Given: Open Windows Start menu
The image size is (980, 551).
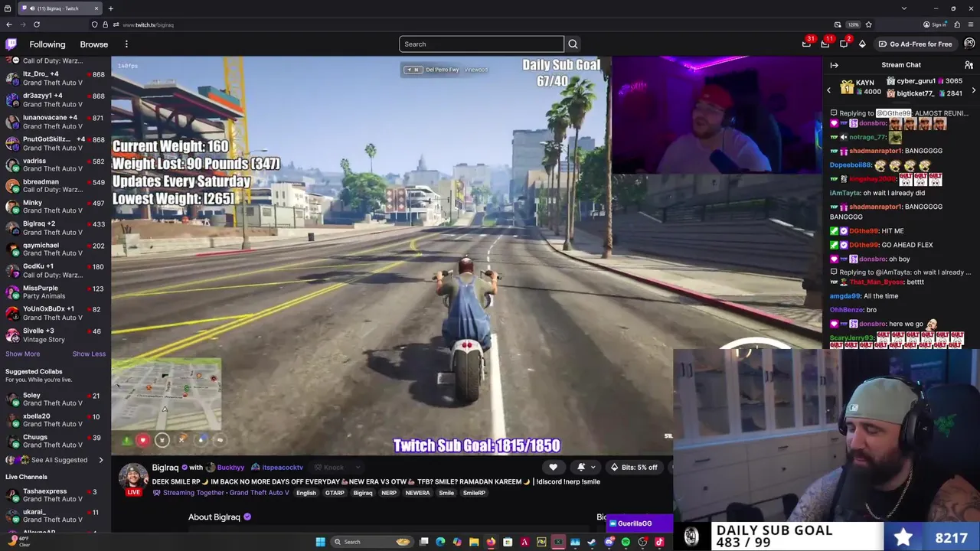Looking at the screenshot, I should [321, 542].
